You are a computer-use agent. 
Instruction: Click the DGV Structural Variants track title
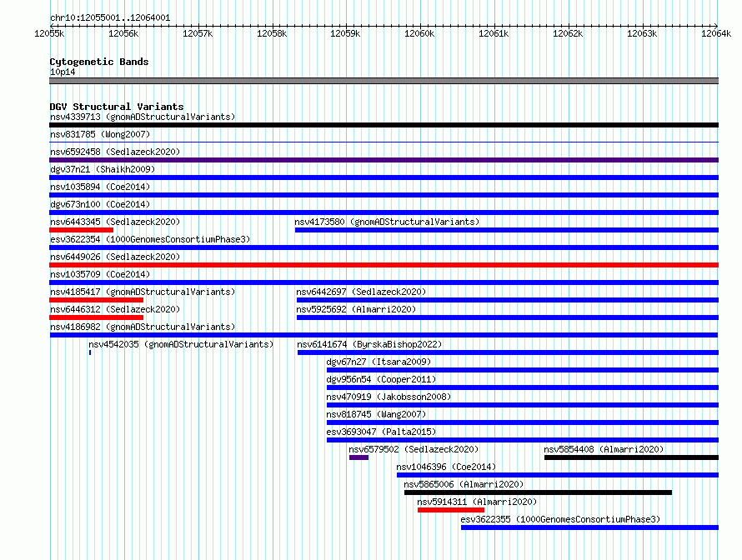click(117, 107)
